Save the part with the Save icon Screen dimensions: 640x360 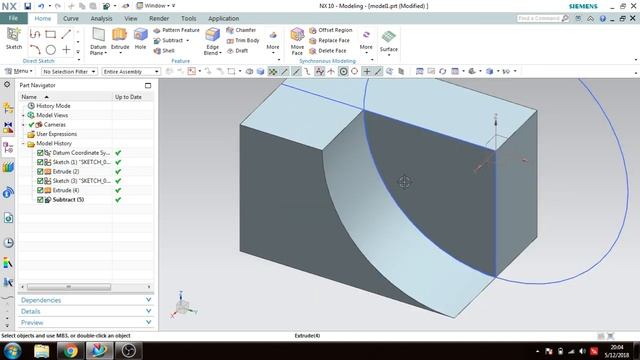click(27, 6)
